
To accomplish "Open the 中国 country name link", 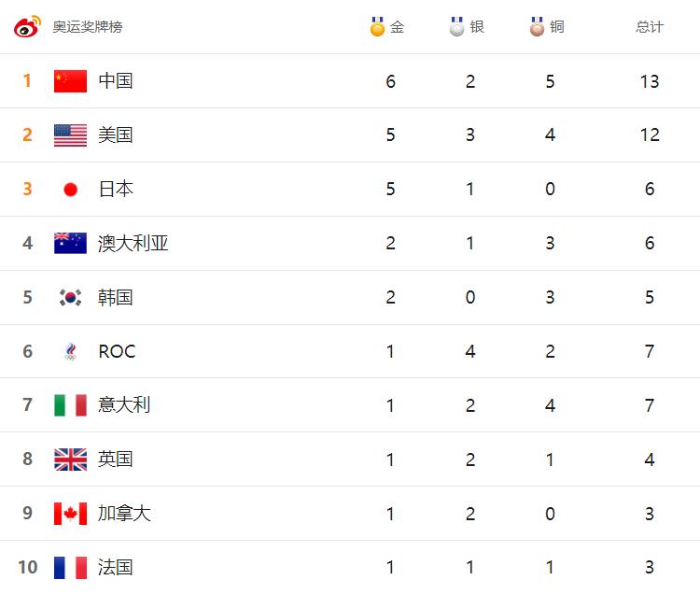I will click(x=116, y=81).
